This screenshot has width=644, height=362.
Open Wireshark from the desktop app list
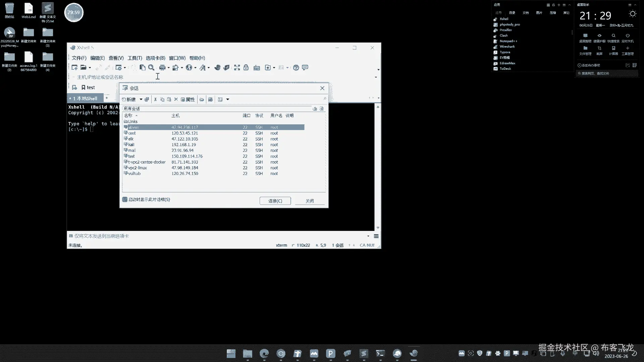coord(507,47)
